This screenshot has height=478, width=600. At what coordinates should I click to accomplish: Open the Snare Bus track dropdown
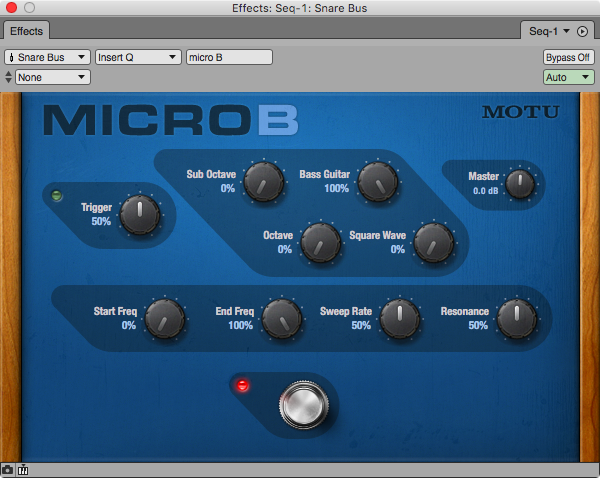pyautogui.click(x=47, y=57)
